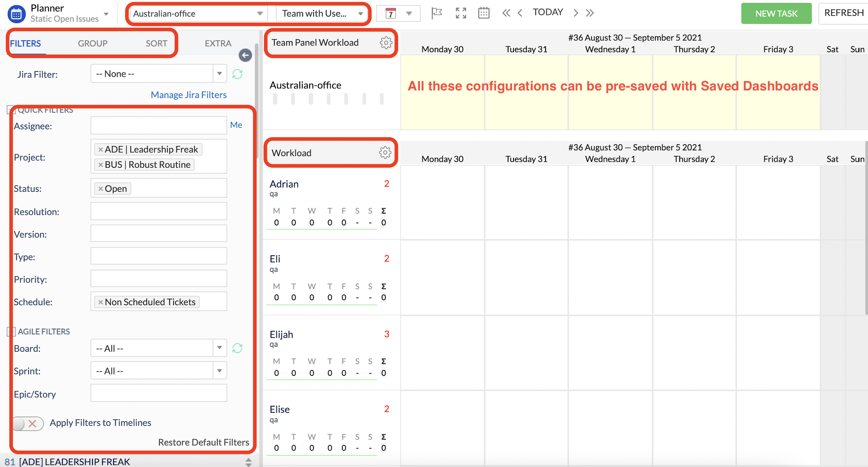This screenshot has width=868, height=467.
Task: Open the Manage Jira Filters link
Action: [x=188, y=95]
